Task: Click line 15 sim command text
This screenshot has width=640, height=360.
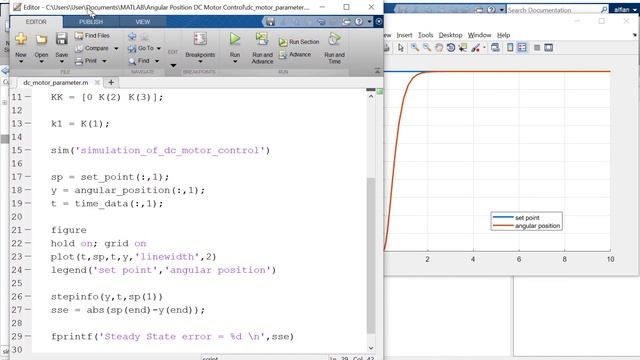Action: 160,151
